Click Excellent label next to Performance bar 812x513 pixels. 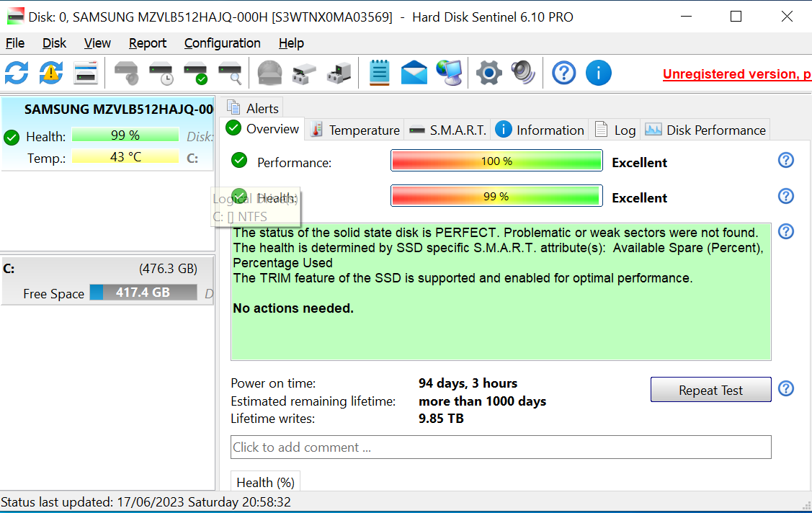coord(640,163)
